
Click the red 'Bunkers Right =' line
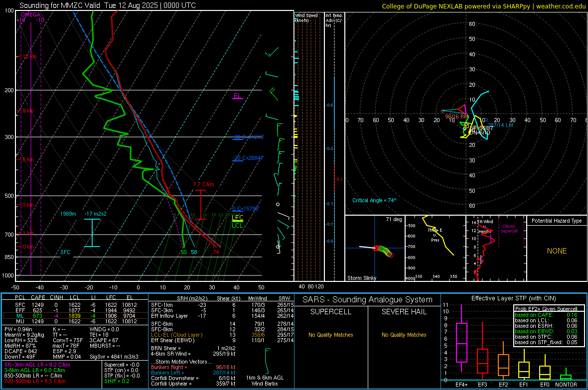(193, 367)
